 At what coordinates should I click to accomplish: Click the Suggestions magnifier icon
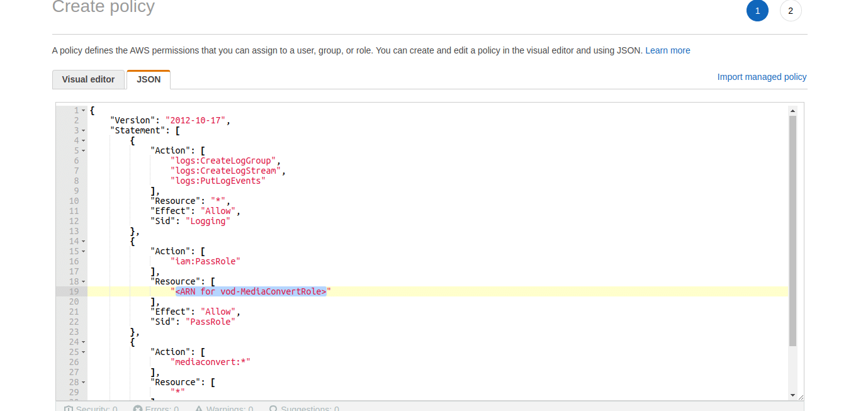(x=273, y=408)
